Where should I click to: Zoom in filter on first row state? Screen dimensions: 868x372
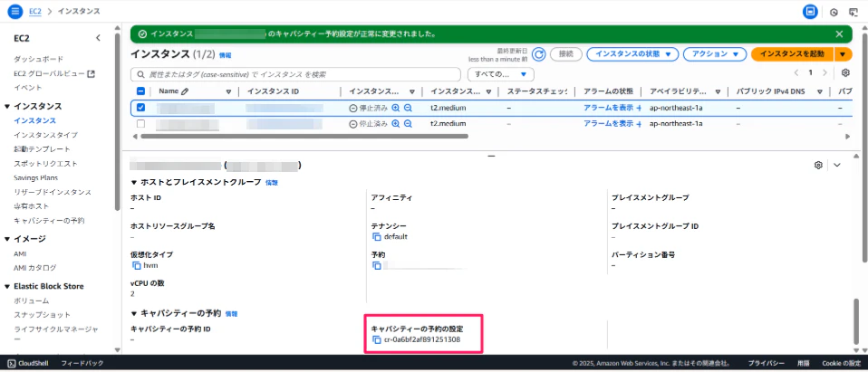pos(396,109)
